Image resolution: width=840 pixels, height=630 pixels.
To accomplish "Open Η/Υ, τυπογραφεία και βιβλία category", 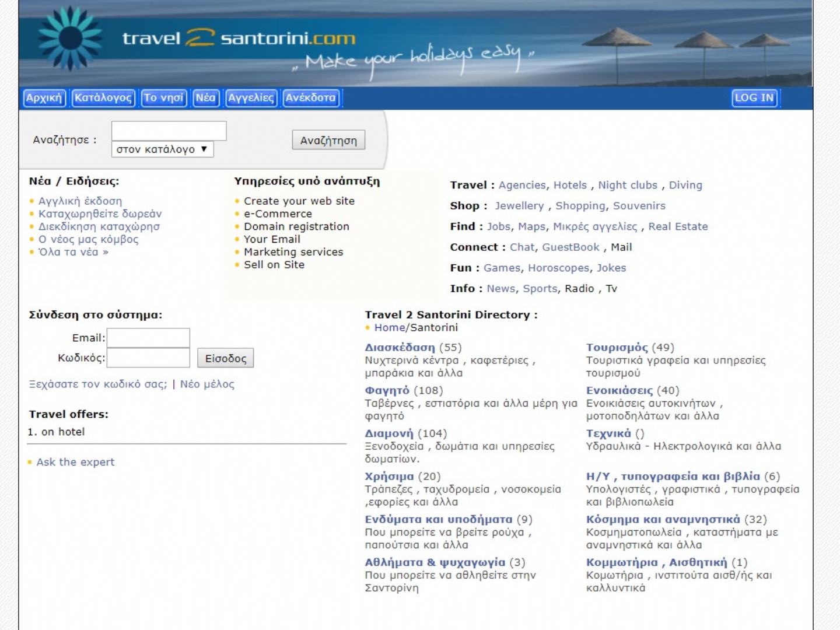I will pyautogui.click(x=673, y=477).
